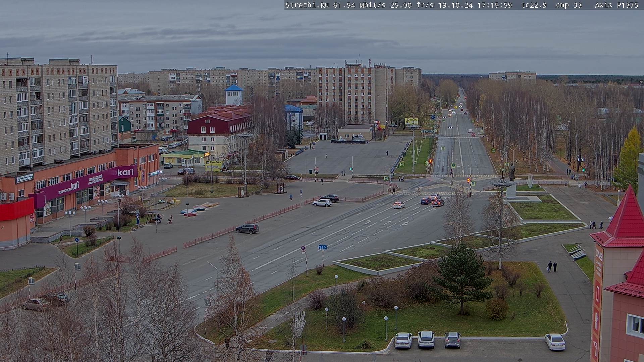
Task: Click the cmp 33 compression value
Action: click(x=569, y=5)
